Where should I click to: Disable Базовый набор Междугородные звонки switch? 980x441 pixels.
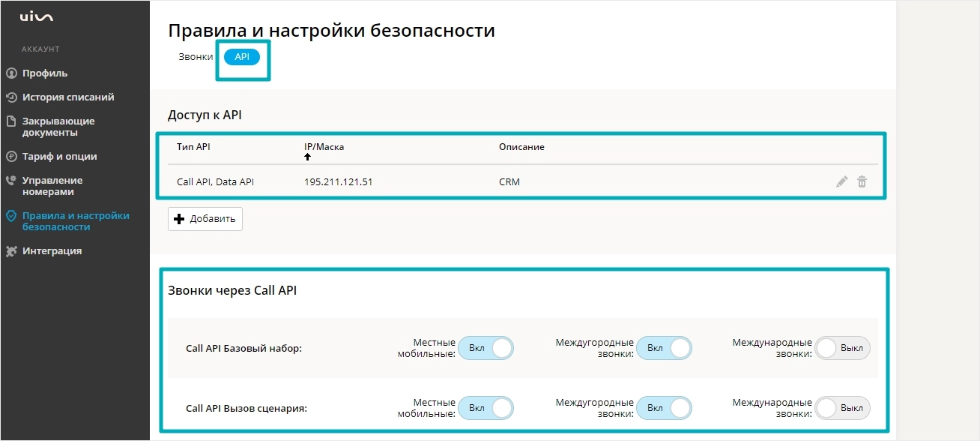click(x=664, y=348)
